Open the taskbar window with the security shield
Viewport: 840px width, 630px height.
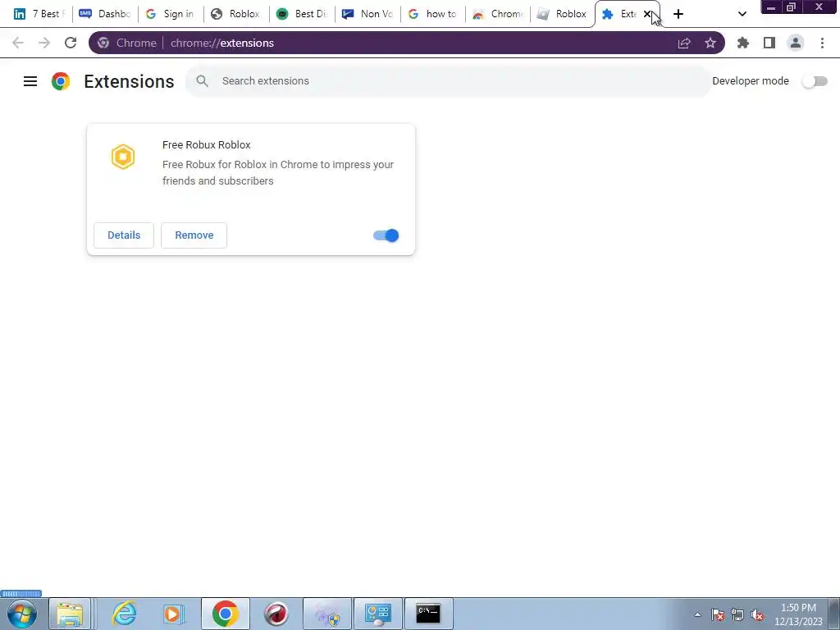coord(327,614)
